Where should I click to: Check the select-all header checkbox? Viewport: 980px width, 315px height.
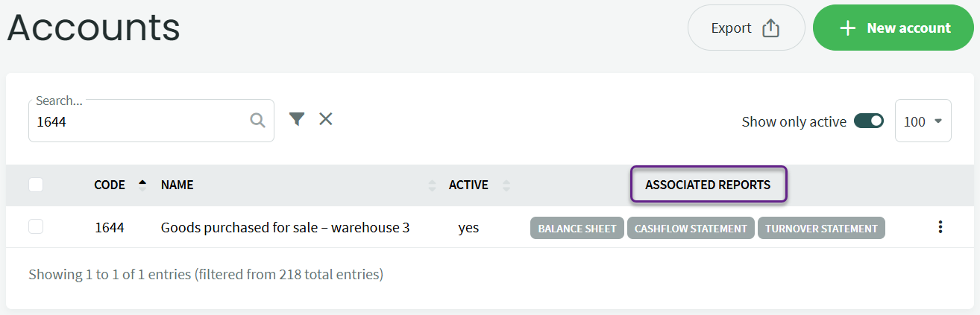coord(36,185)
